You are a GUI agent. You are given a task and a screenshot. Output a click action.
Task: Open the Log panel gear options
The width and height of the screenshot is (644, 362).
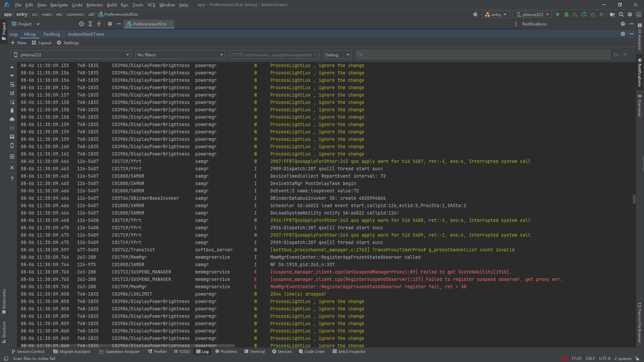[623, 34]
